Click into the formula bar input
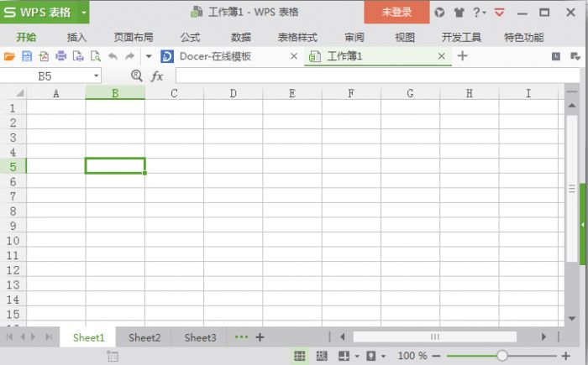 coord(378,76)
